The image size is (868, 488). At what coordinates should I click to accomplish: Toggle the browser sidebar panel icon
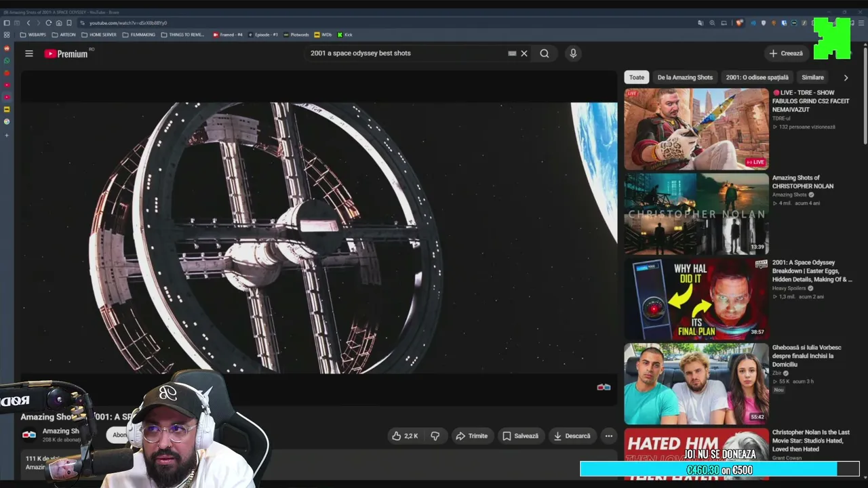pos(7,23)
